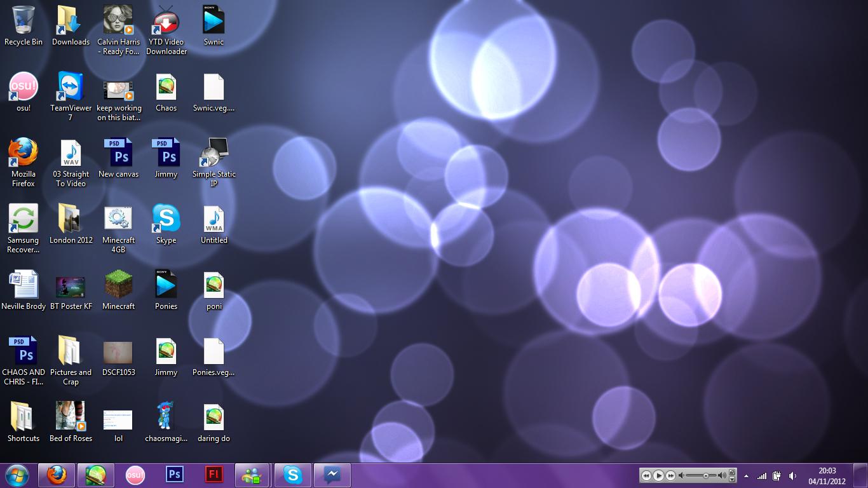Open Photoshop from the taskbar
868x488 pixels.
pyautogui.click(x=174, y=475)
